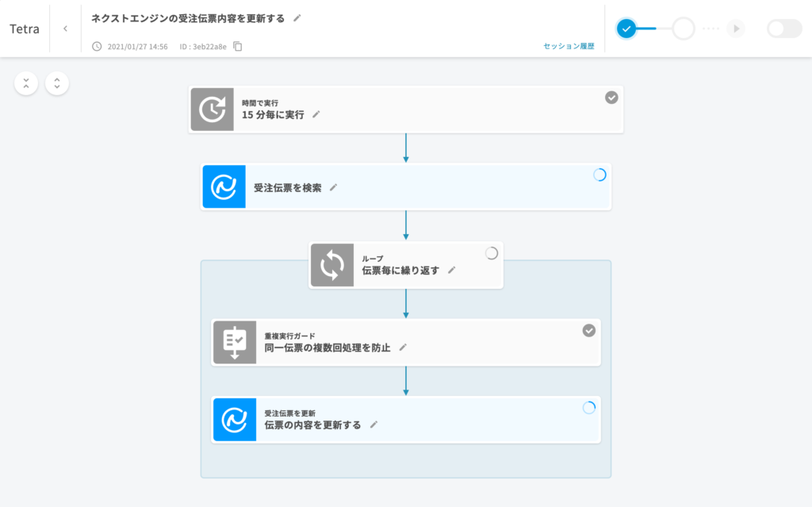Click the Tetra logo
812x507 pixels.
click(25, 29)
